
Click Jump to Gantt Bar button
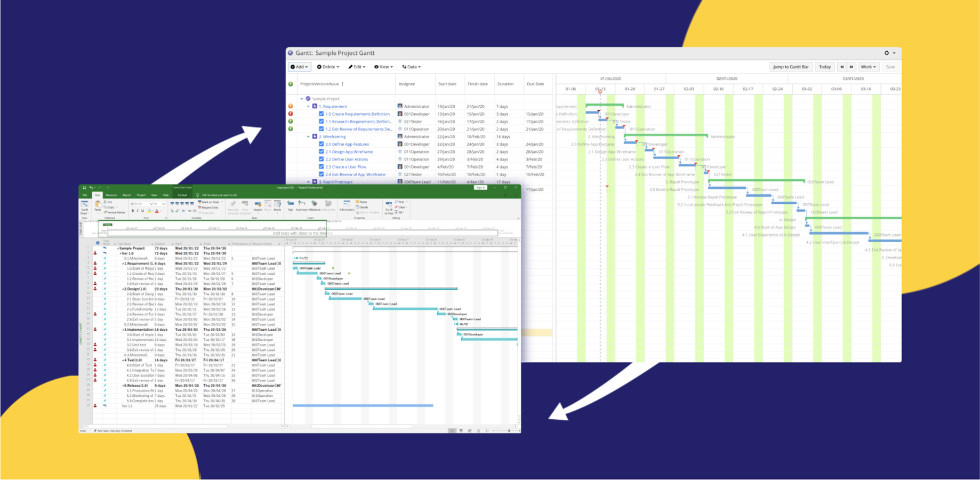coord(791,67)
